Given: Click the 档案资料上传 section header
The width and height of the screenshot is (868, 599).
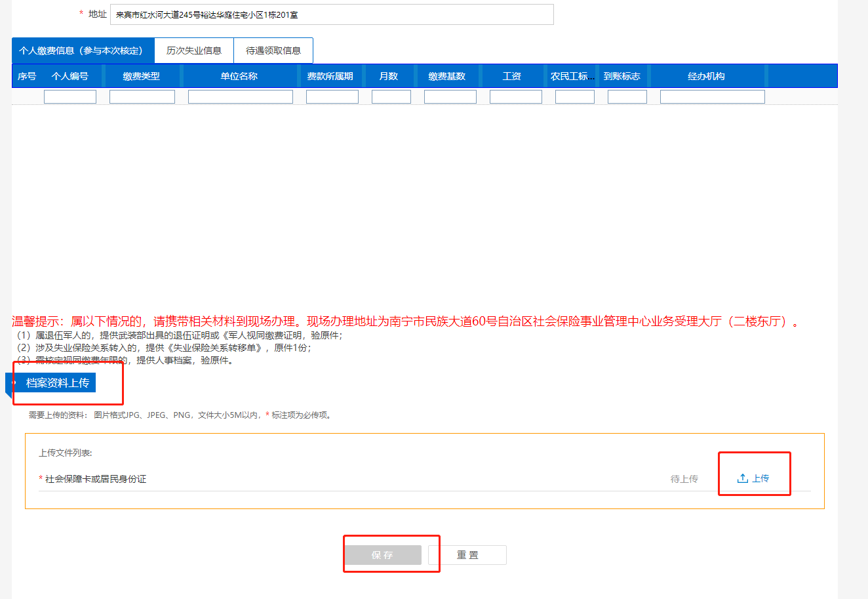Looking at the screenshot, I should pos(58,382).
